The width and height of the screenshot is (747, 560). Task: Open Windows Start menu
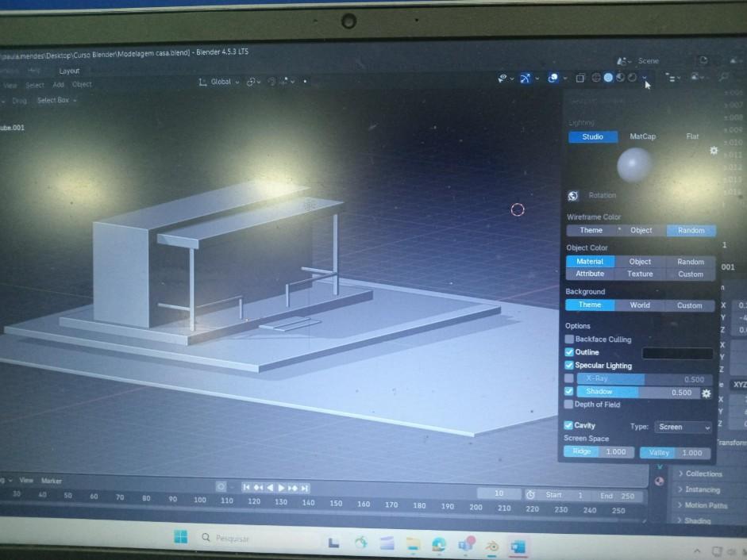click(180, 537)
